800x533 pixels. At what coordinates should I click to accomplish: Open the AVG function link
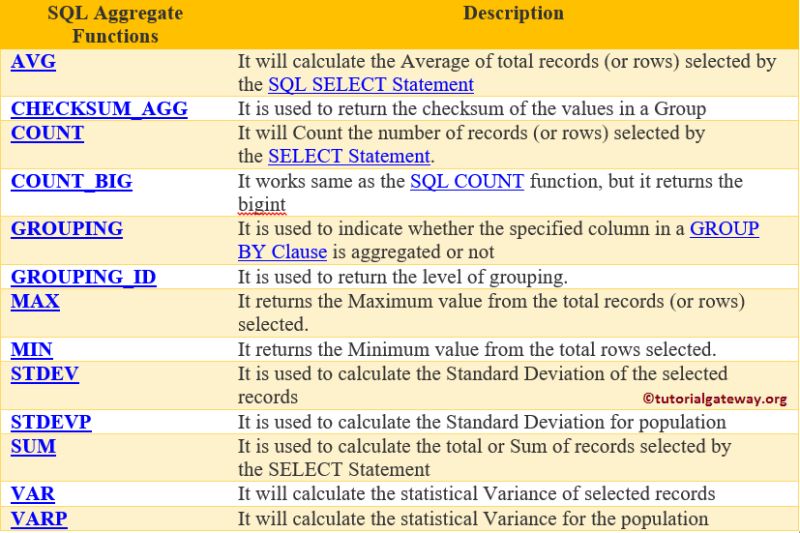coord(33,61)
